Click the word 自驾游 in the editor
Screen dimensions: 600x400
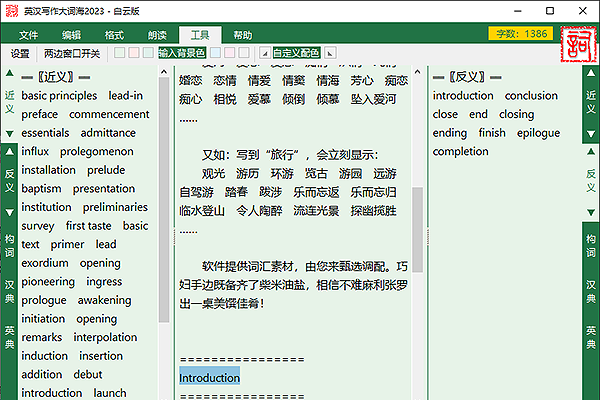[x=196, y=192]
